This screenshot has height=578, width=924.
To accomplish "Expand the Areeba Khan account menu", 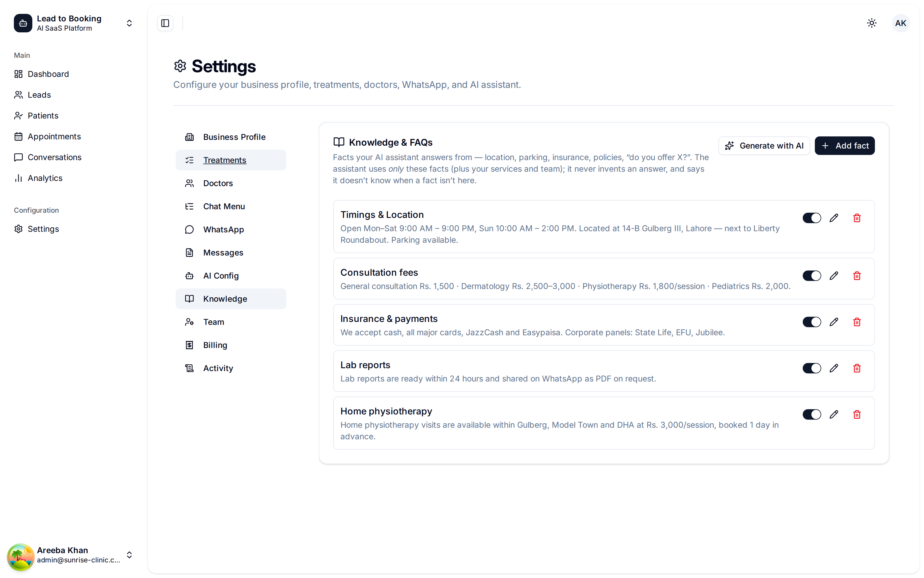I will (129, 555).
